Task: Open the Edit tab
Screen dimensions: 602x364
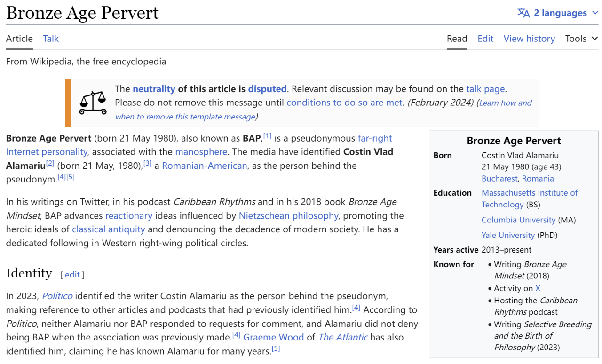Action: 485,39
